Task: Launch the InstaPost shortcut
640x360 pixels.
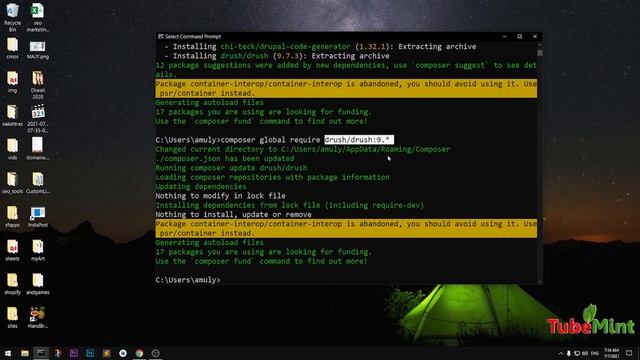Action: tap(38, 217)
